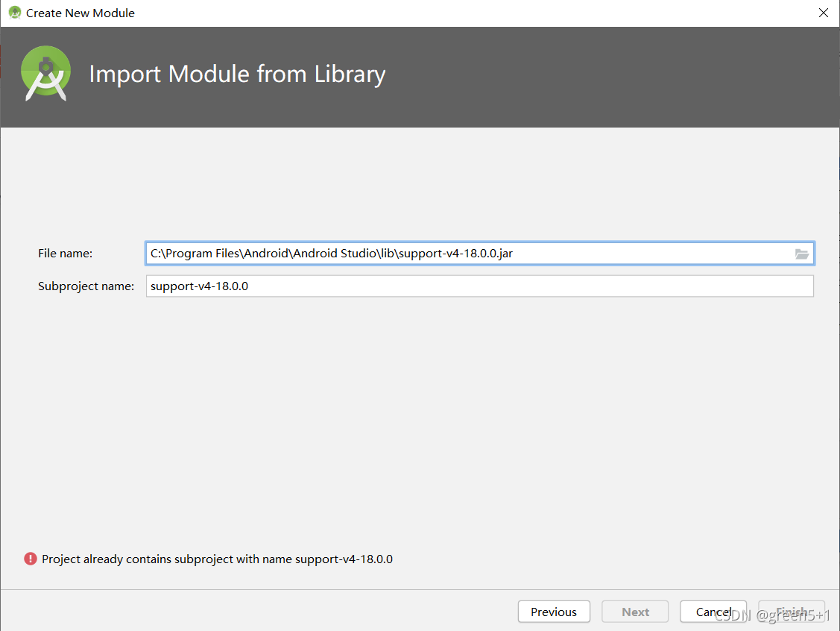
Task: Click the 'Subproject name:' label
Action: coord(86,286)
